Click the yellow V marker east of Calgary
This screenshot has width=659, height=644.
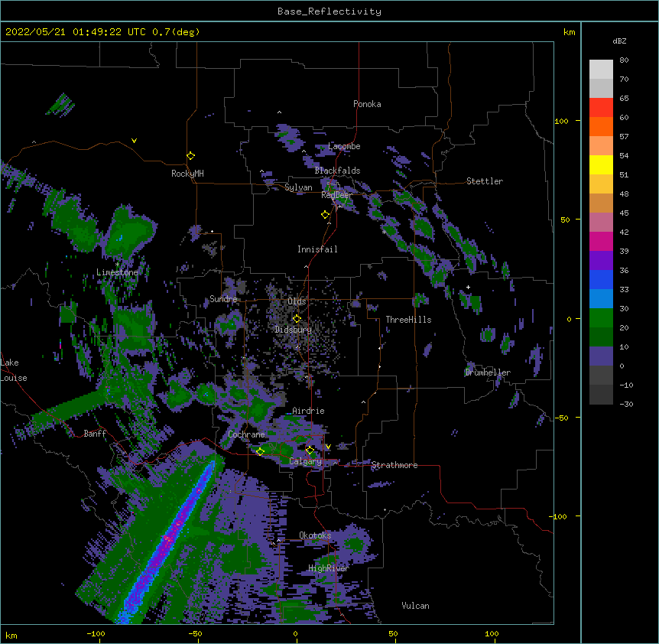(328, 447)
